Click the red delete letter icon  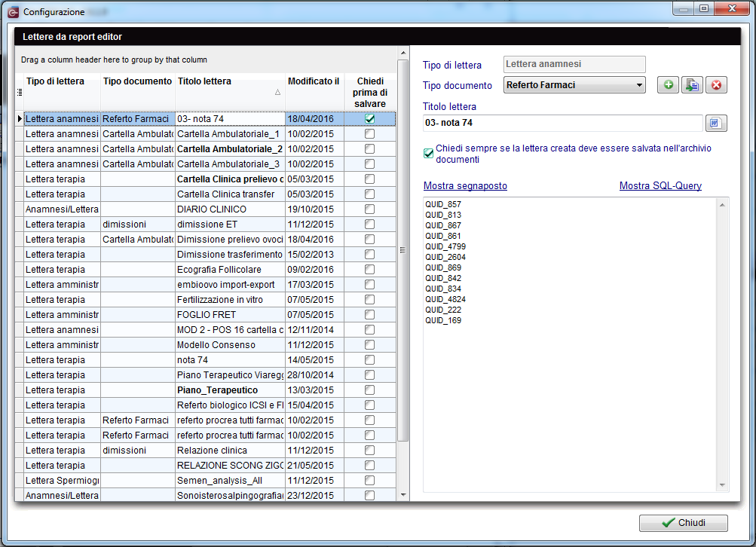tap(716, 85)
